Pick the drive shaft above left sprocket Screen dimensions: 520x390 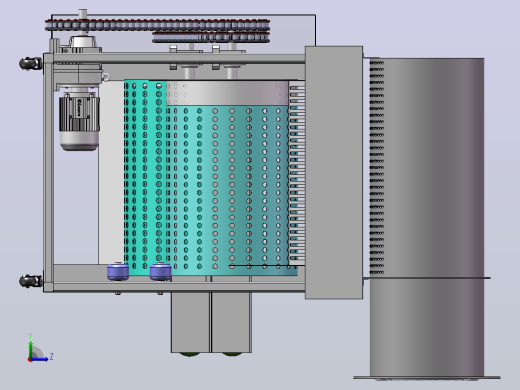click(83, 14)
